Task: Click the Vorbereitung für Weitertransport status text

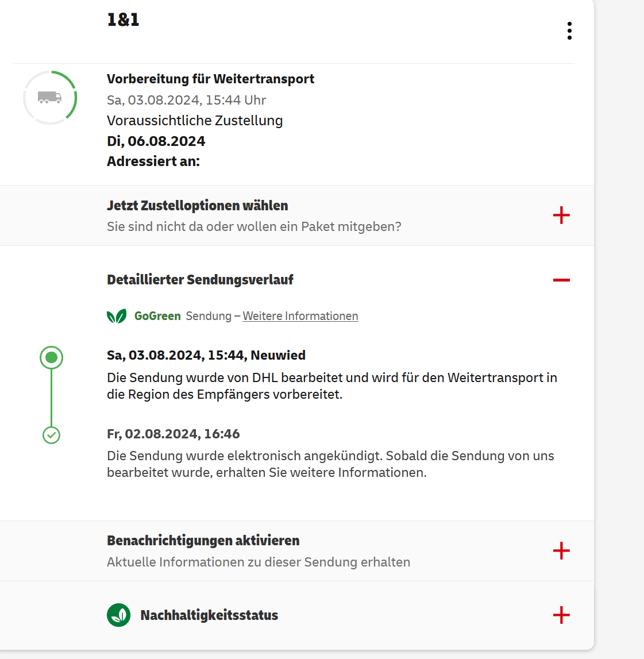Action: click(x=211, y=79)
